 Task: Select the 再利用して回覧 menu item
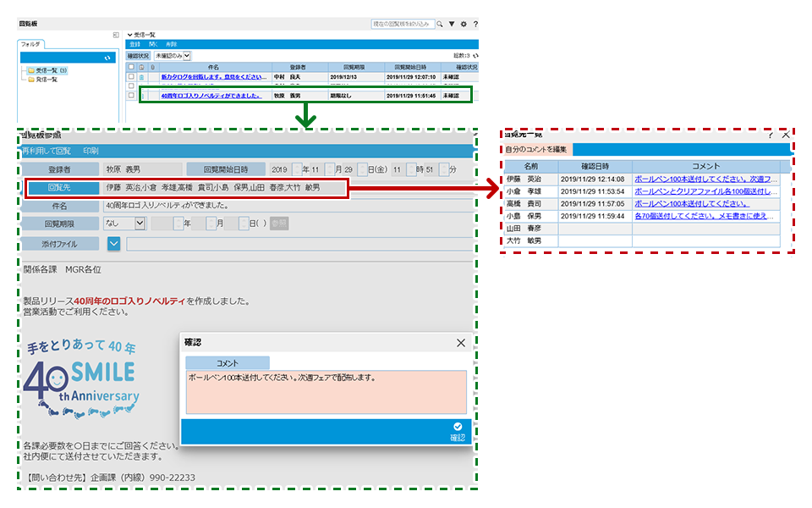tap(47, 150)
